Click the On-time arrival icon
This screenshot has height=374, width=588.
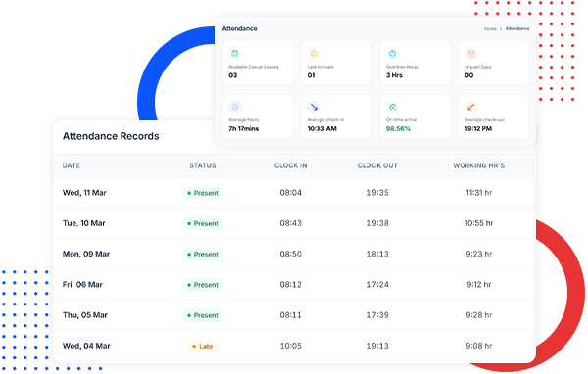[392, 107]
